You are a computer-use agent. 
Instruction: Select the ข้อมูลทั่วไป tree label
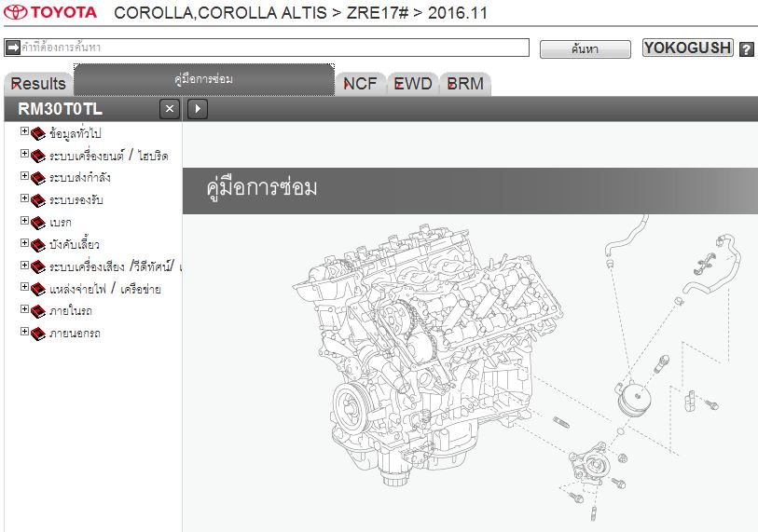coord(75,133)
